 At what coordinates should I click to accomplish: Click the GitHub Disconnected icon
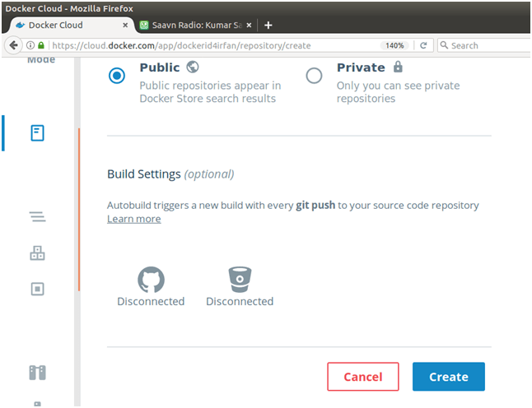click(151, 280)
